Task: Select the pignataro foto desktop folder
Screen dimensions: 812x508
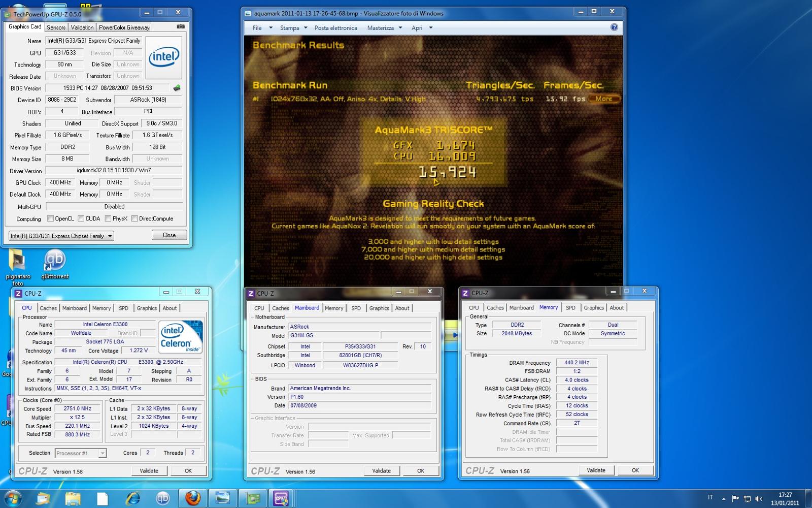Action: (x=18, y=267)
